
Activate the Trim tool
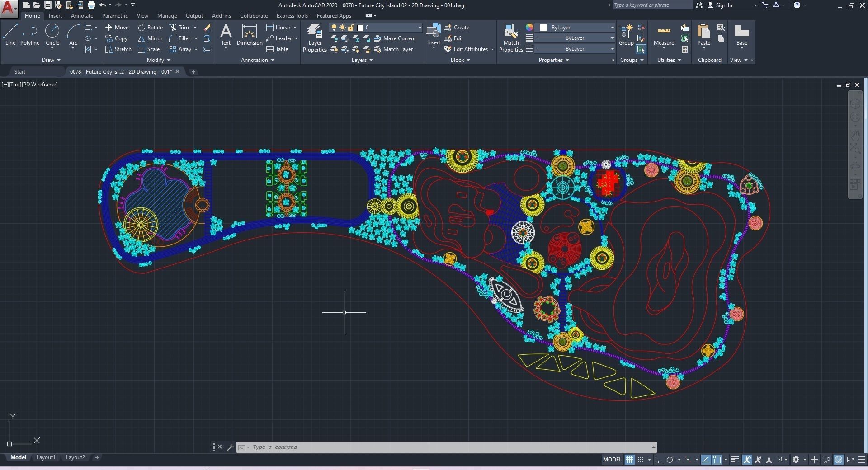click(x=179, y=28)
